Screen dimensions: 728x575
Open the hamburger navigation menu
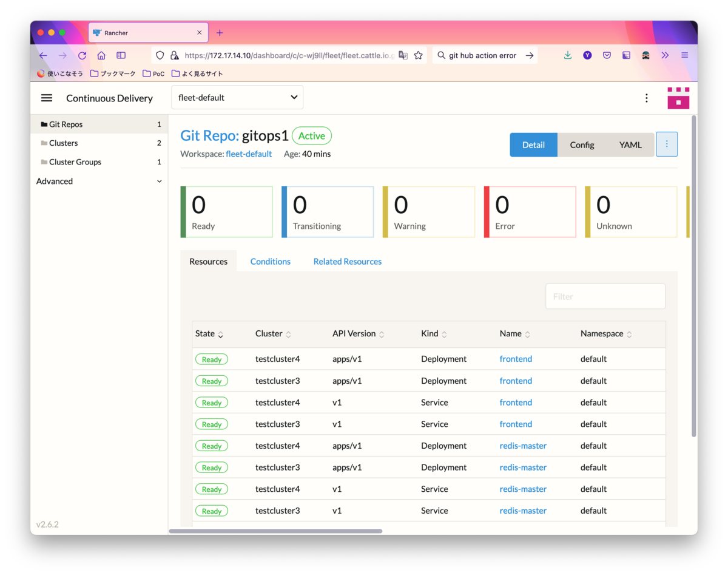click(x=46, y=98)
